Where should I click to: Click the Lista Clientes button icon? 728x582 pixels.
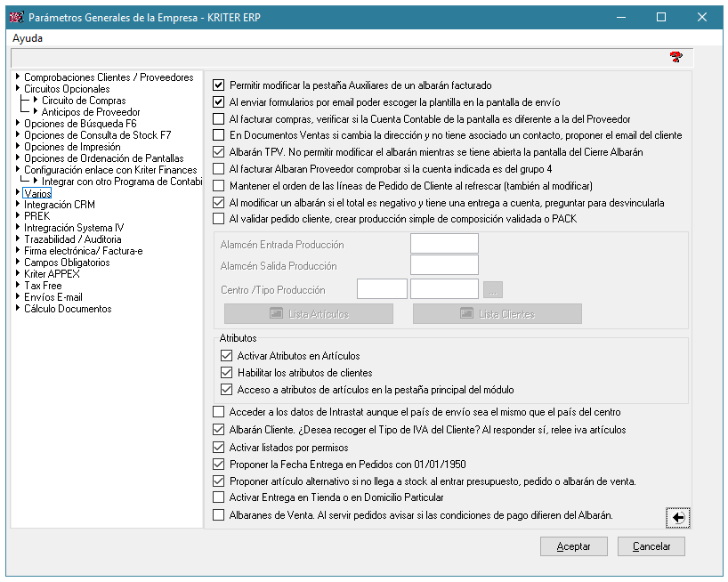click(466, 314)
